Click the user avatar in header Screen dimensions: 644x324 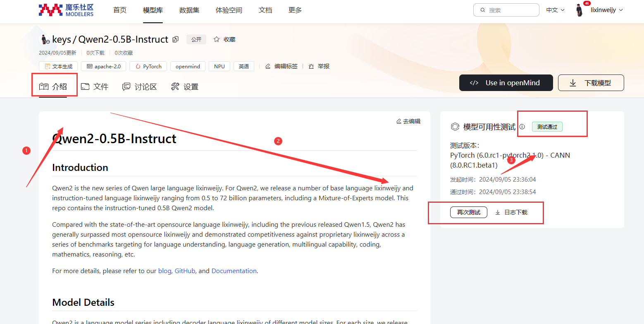(580, 10)
